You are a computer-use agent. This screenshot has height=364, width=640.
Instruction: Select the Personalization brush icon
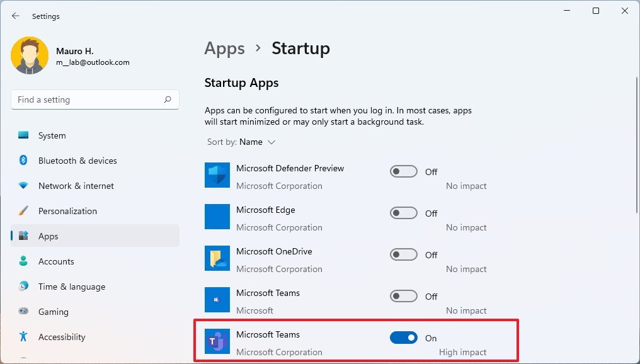click(23, 211)
